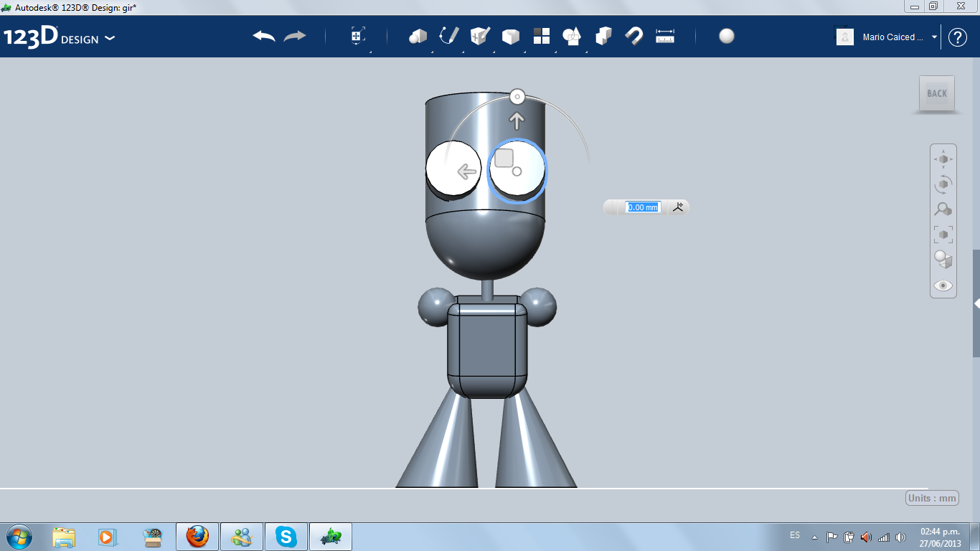Click the grip handle of distance box
This screenshot has height=551, width=980.
point(611,207)
